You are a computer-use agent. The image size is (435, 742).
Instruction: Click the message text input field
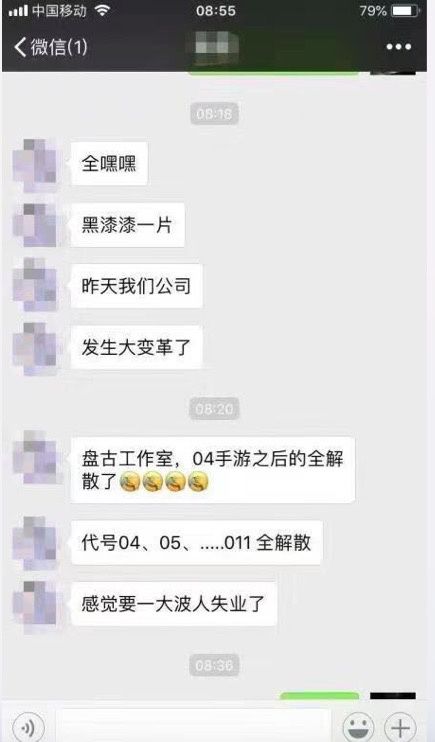pos(193,727)
